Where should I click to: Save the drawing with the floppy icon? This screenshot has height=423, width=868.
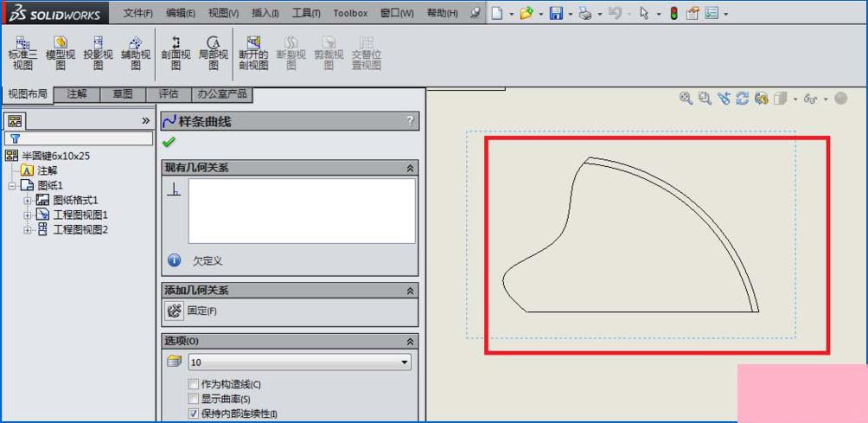pyautogui.click(x=556, y=14)
